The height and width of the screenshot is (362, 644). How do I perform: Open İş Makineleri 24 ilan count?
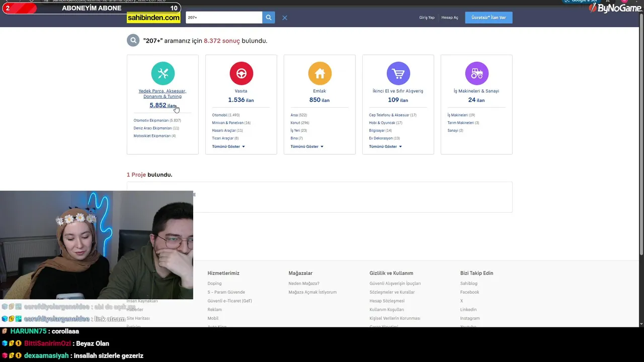point(476,100)
